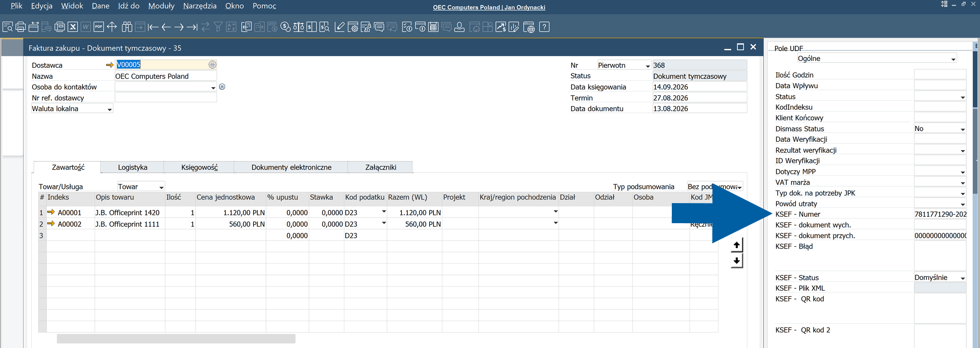
Task: Click the Ilość Godzin field in UDF panel
Action: [940, 75]
